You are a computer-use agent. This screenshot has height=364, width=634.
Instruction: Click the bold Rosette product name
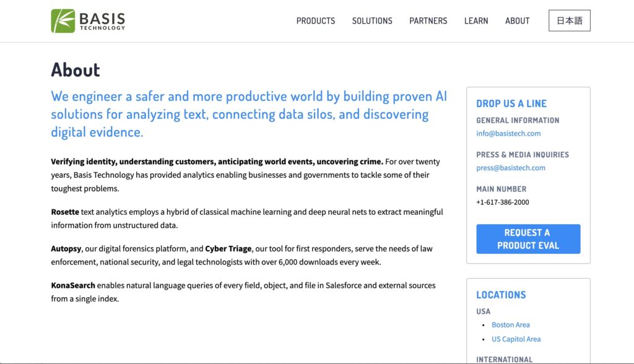65,212
